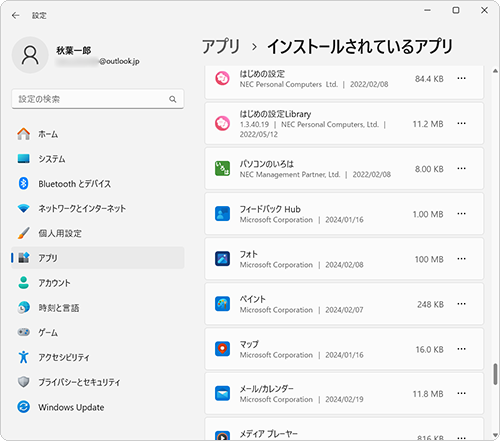
Task: Click the フィードバック Hub app name
Action: (x=270, y=209)
